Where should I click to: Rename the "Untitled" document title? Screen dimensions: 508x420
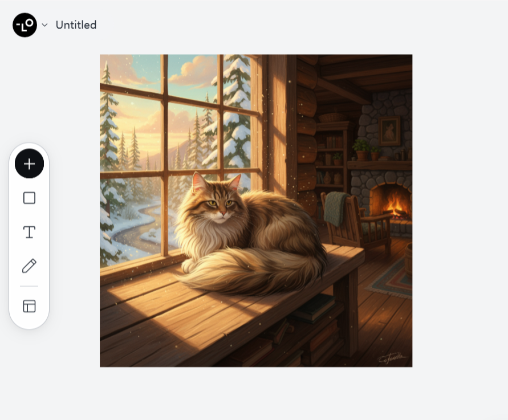coord(76,25)
